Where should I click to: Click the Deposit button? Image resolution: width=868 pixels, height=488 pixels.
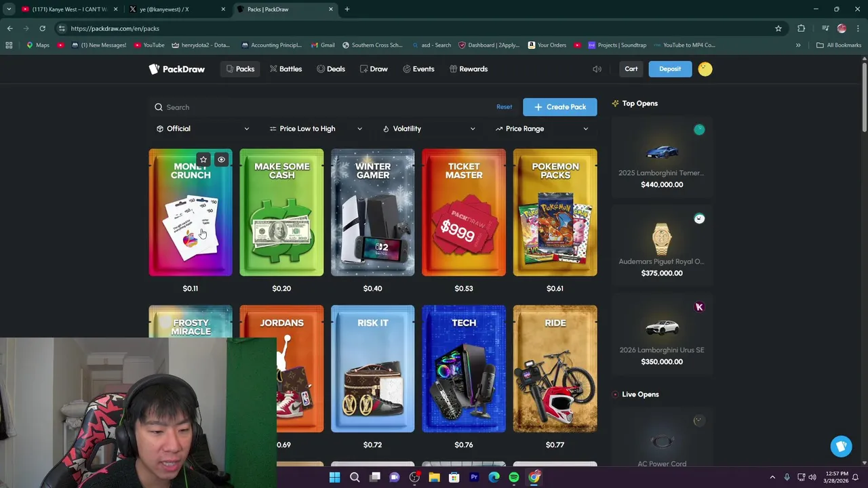(670, 69)
